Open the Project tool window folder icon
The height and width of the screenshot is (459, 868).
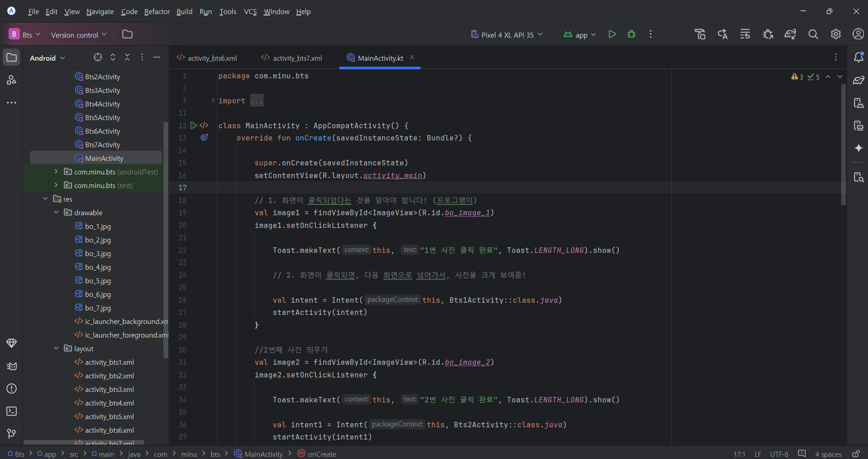[x=12, y=58]
